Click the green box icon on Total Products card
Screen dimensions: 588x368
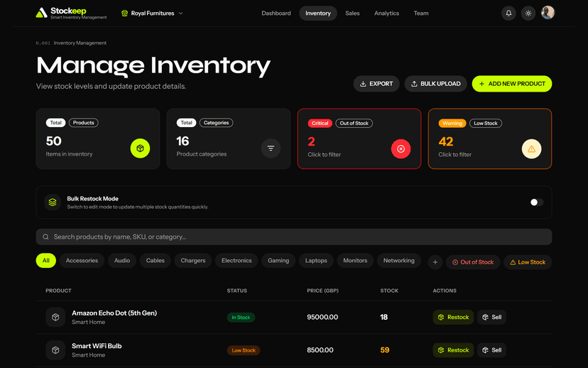[140, 148]
